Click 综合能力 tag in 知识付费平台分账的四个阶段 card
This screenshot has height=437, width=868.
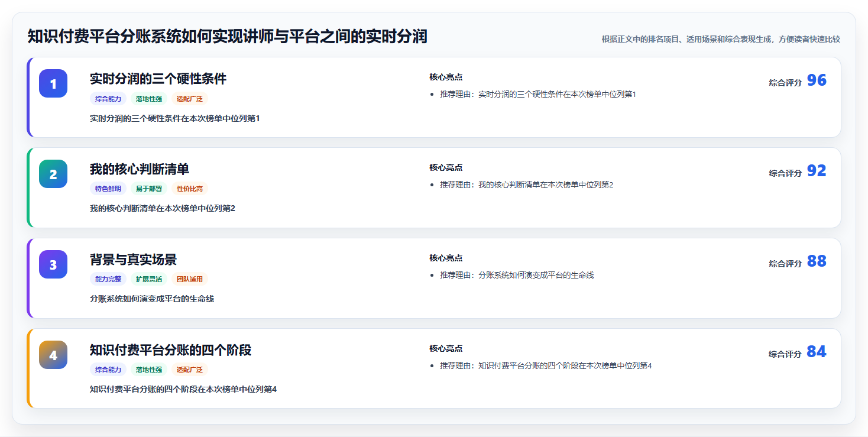click(108, 370)
